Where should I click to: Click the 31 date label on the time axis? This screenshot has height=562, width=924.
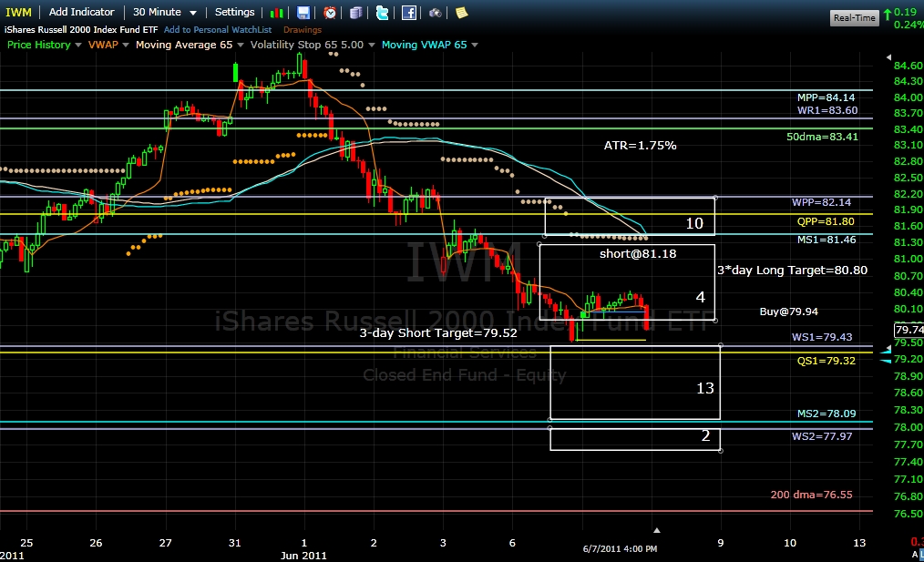pyautogui.click(x=234, y=543)
